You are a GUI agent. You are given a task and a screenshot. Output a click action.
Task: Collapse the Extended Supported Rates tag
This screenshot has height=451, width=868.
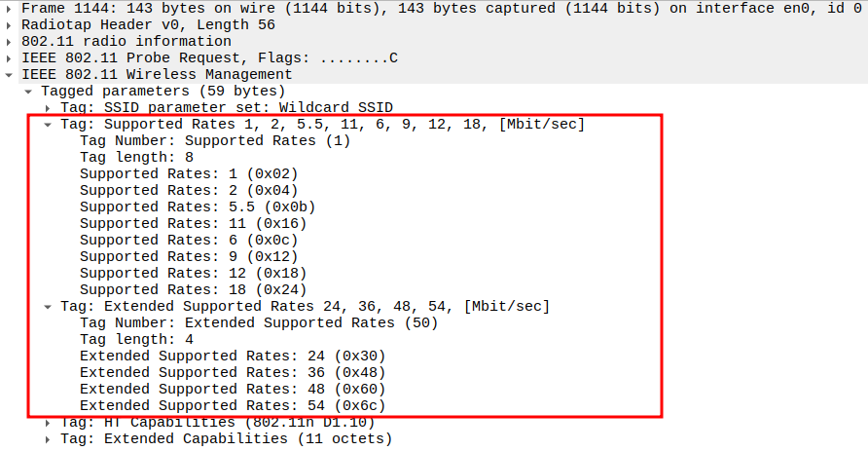click(x=48, y=306)
